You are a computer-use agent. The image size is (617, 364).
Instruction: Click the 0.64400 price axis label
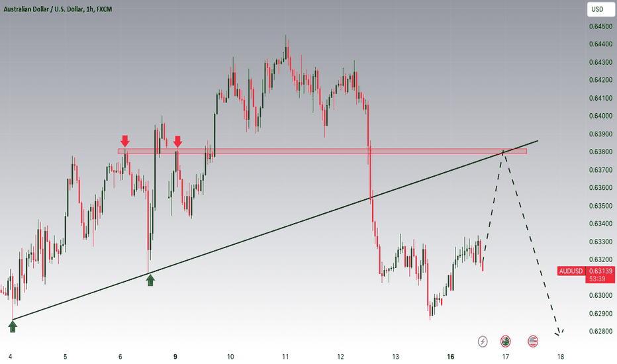[600, 44]
